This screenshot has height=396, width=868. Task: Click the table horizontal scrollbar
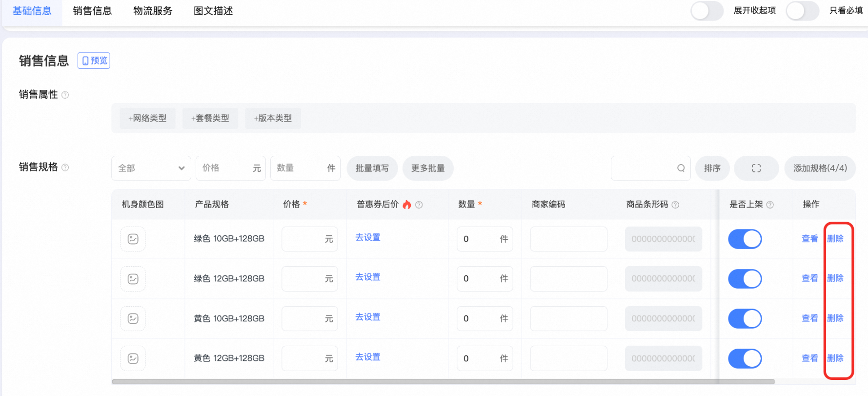click(x=443, y=382)
